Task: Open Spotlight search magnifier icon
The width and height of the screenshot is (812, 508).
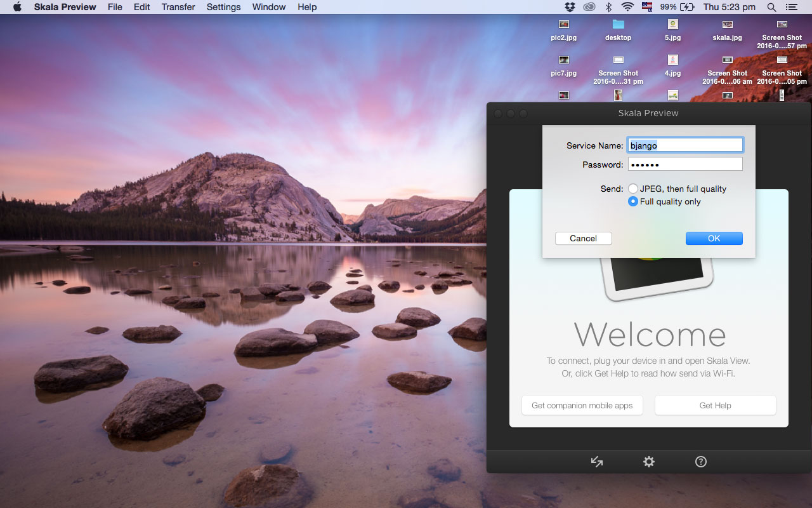Action: click(x=771, y=7)
